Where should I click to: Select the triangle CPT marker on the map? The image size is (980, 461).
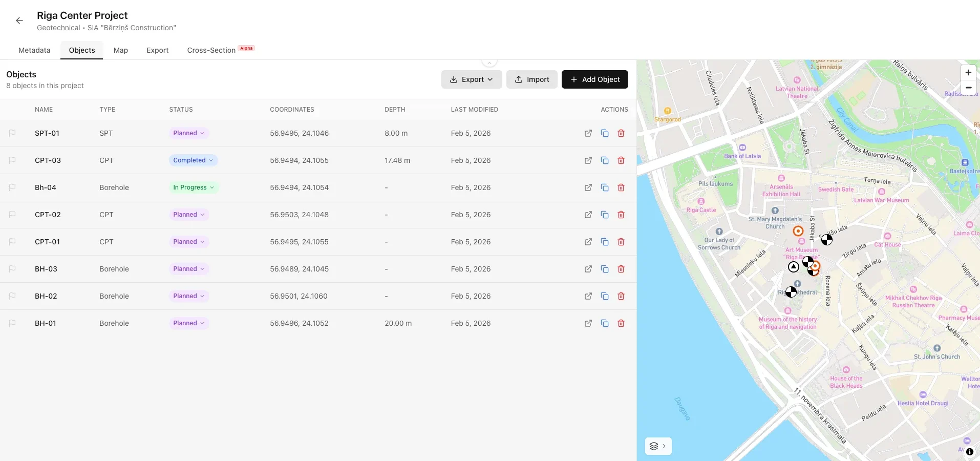click(793, 267)
